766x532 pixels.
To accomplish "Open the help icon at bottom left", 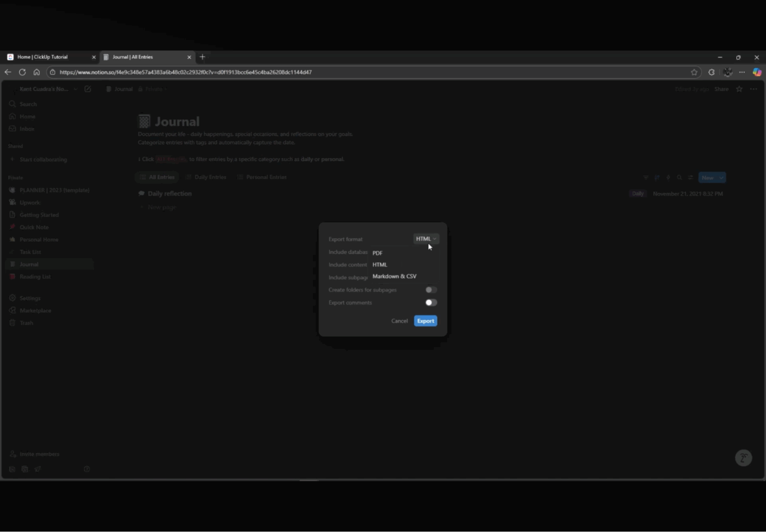I will (x=86, y=469).
